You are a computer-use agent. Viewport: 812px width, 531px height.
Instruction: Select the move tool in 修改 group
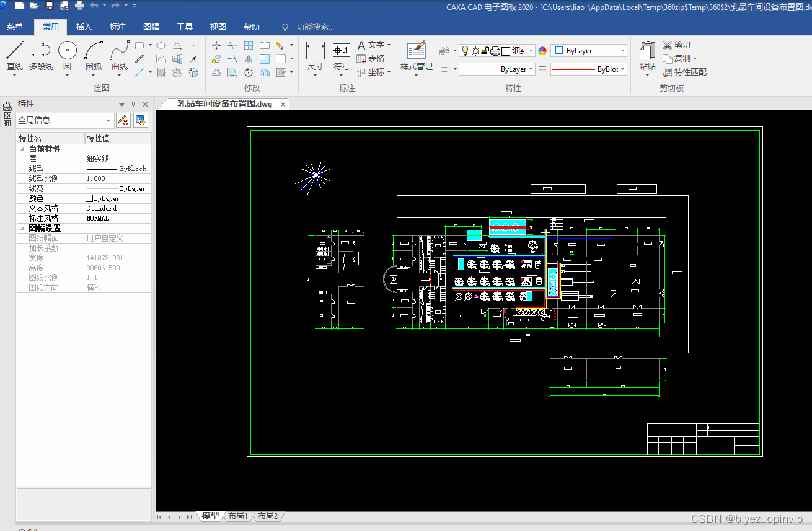(216, 45)
